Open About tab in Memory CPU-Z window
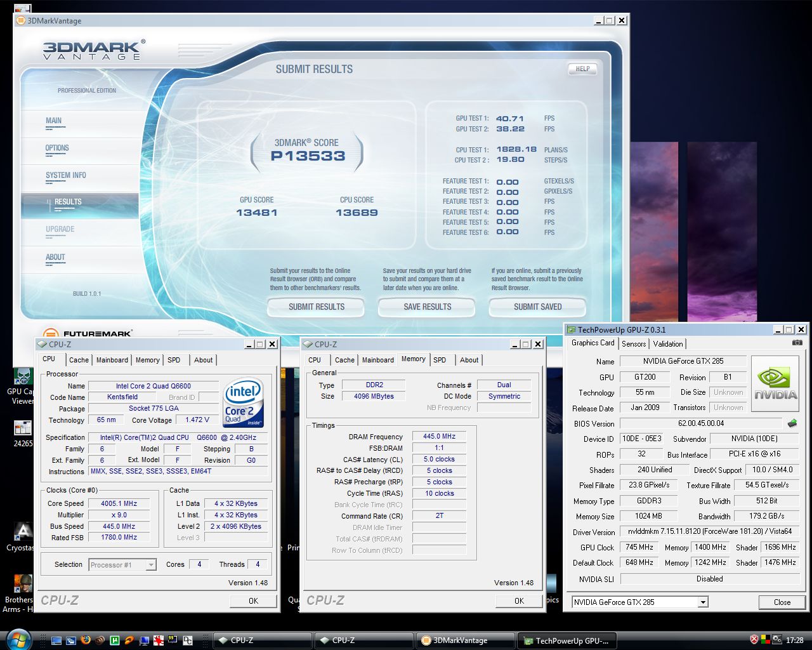 coord(469,360)
